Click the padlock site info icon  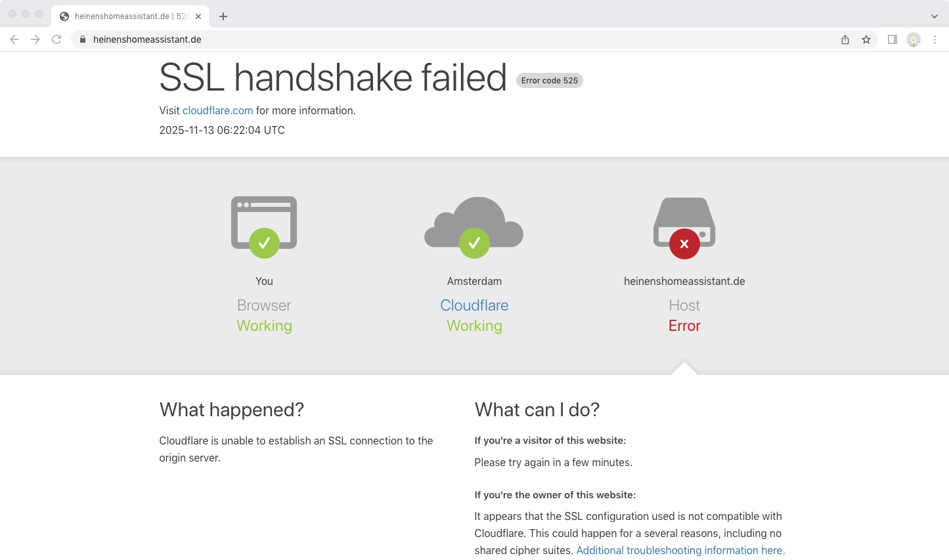coord(83,39)
